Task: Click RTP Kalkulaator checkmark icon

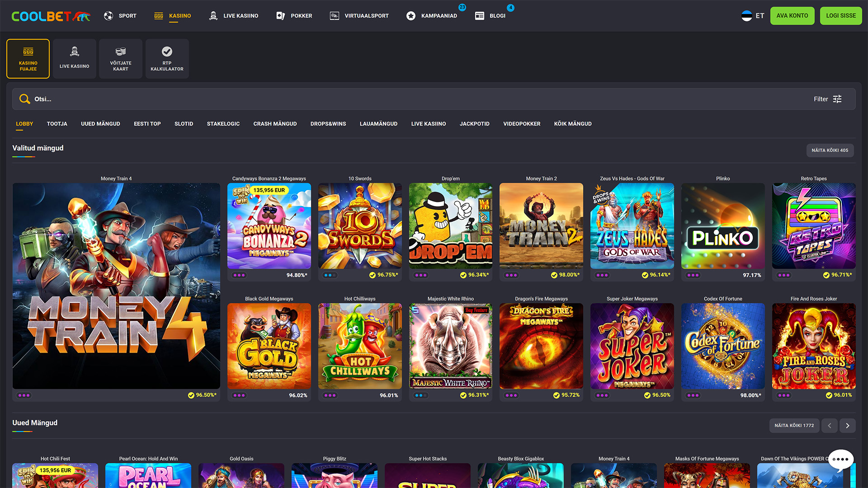Action: pos(167,52)
